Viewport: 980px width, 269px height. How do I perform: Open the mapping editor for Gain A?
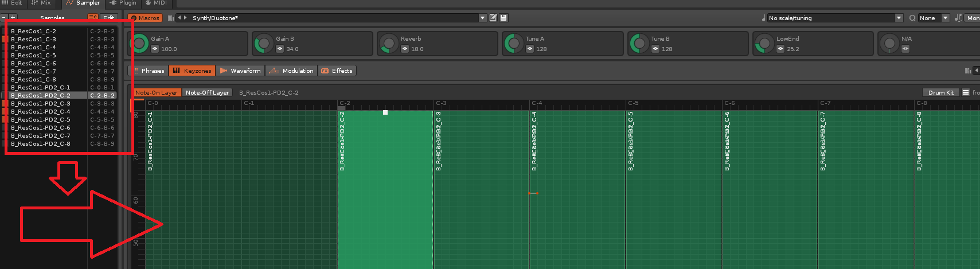[x=155, y=49]
